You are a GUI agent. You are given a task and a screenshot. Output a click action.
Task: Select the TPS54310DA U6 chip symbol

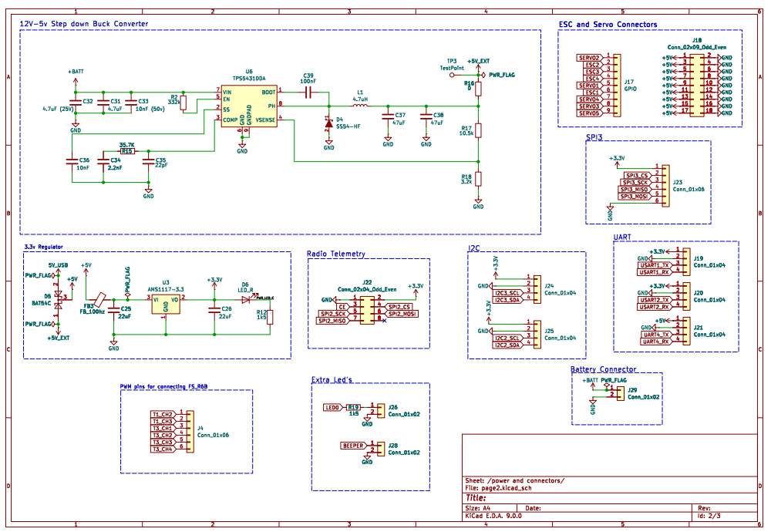[x=248, y=106]
